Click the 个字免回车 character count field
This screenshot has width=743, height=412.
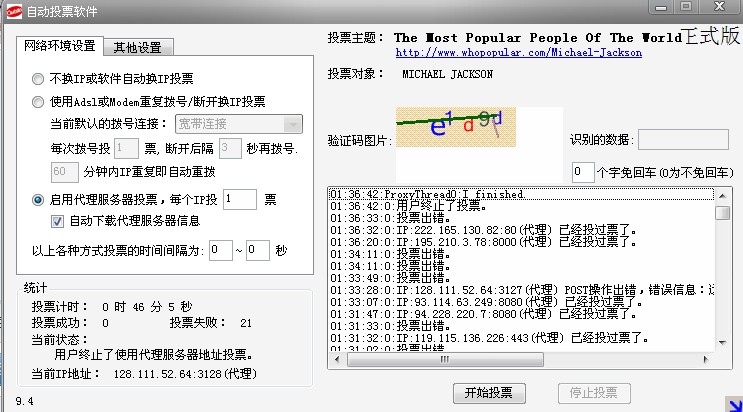[x=583, y=172]
